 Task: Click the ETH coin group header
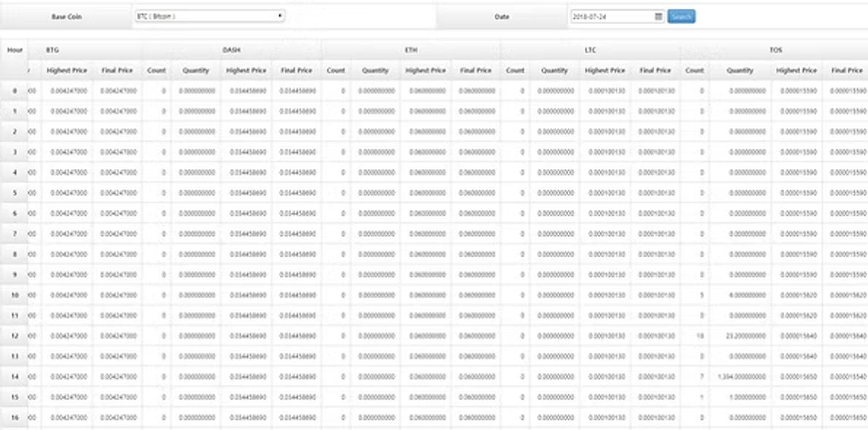coord(411,50)
